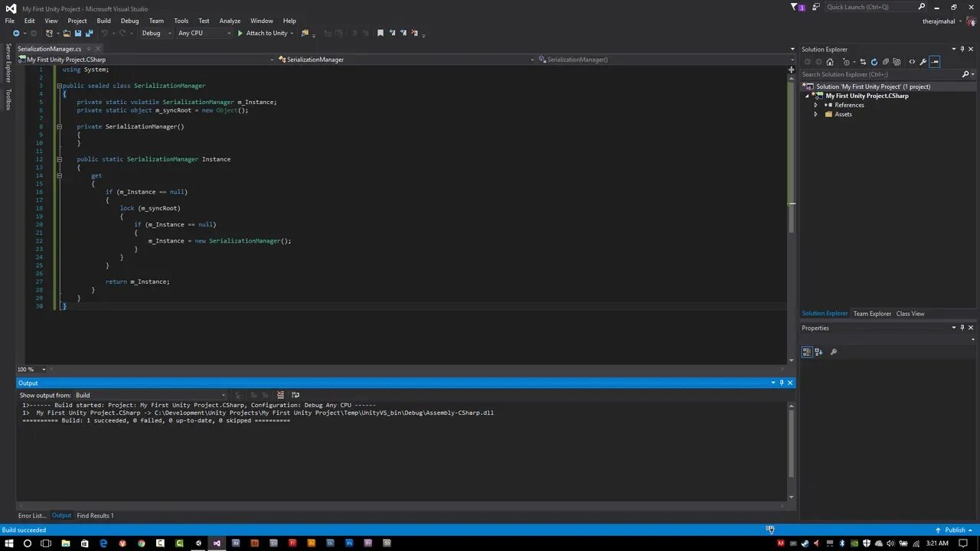Click Categorized view icon in Properties
Screen dimensions: 980x551
pos(807,352)
